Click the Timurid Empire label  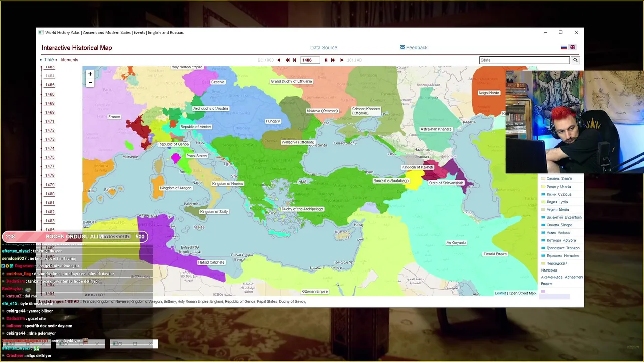coord(495,254)
